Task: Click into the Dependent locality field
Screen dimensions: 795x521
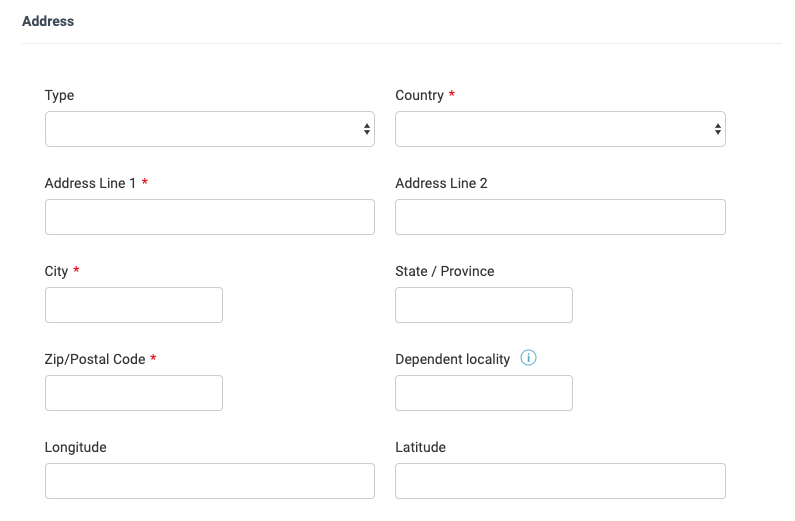Action: pos(484,393)
